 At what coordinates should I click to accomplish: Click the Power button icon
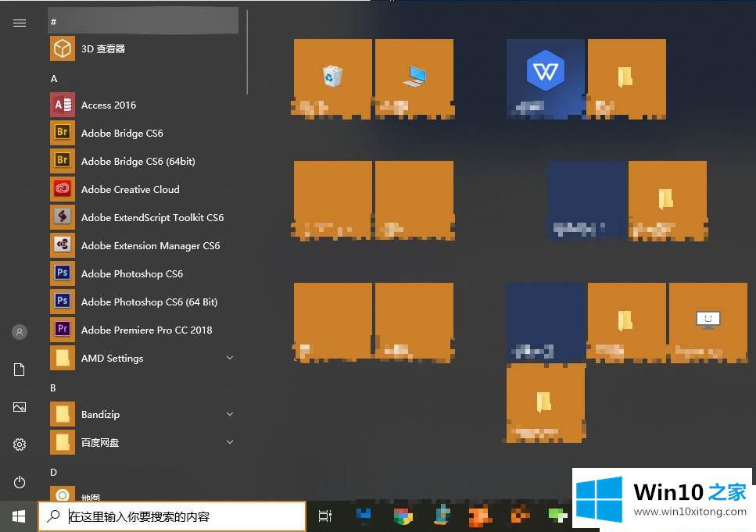tap(20, 481)
